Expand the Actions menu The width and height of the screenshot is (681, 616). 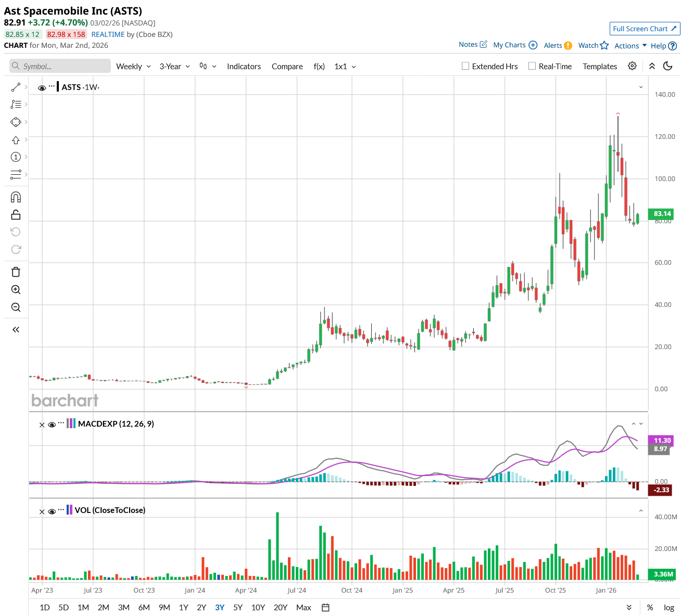pyautogui.click(x=630, y=46)
